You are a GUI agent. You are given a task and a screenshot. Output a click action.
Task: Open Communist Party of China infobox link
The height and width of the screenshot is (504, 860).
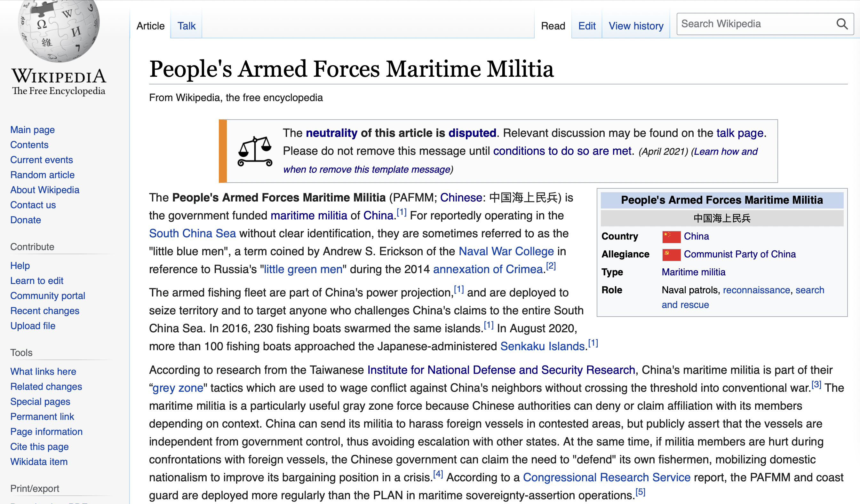click(x=740, y=254)
